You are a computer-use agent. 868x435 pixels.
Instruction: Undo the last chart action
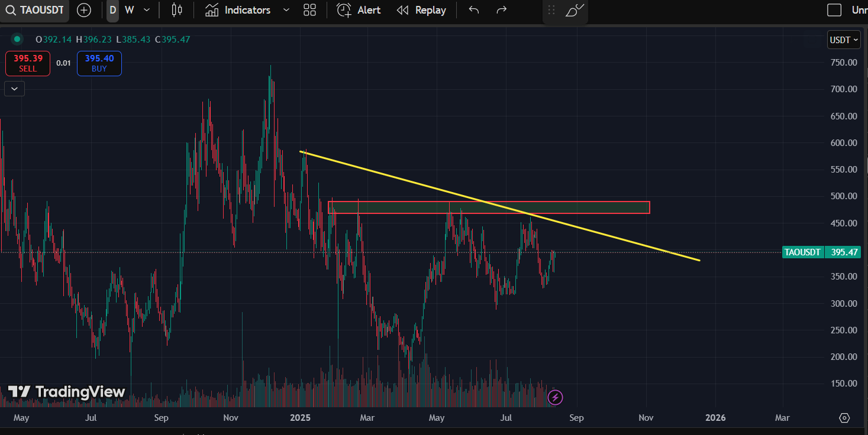473,10
